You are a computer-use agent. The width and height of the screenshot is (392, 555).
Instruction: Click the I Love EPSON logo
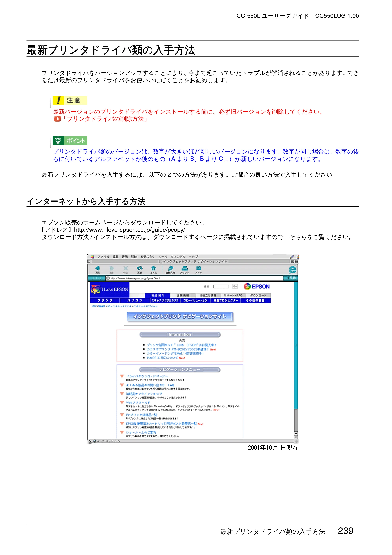coord(110,289)
